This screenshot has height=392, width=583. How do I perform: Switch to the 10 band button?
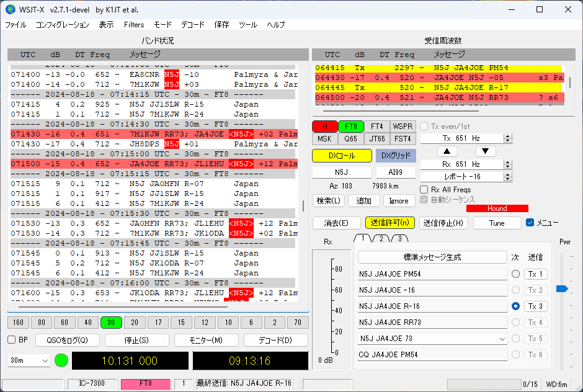tap(228, 323)
